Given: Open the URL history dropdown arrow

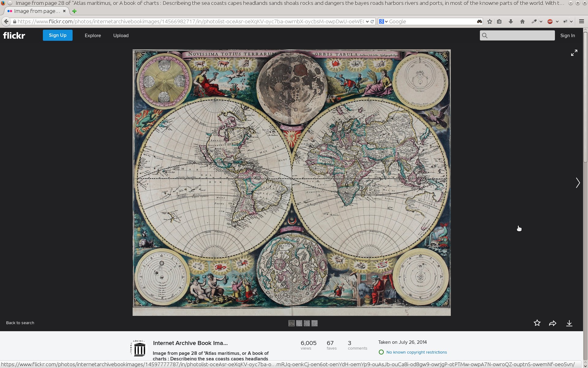Looking at the screenshot, I should coord(367,21).
